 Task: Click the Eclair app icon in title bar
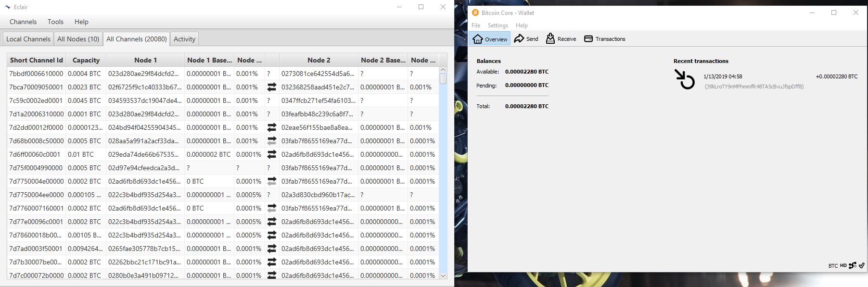coord(8,7)
